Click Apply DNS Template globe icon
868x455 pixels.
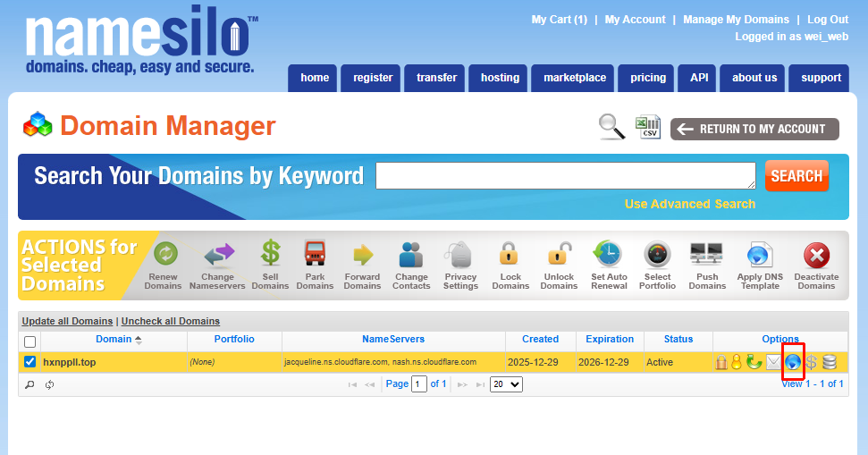coord(759,255)
